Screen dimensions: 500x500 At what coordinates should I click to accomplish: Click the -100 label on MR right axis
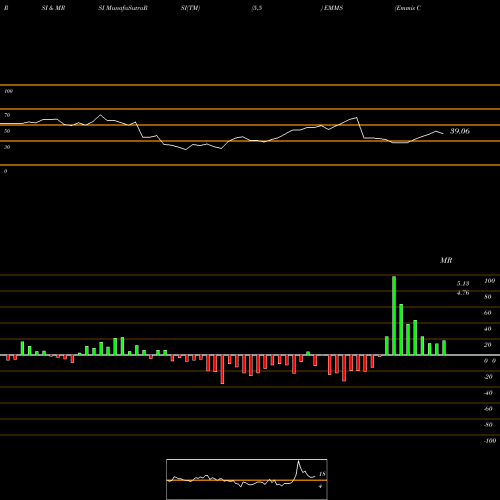[490, 441]
